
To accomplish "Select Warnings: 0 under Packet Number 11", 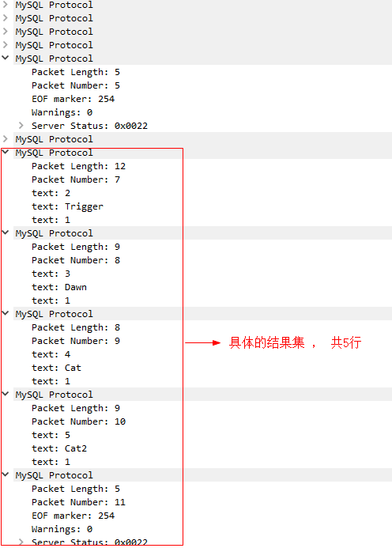I will (62, 529).
